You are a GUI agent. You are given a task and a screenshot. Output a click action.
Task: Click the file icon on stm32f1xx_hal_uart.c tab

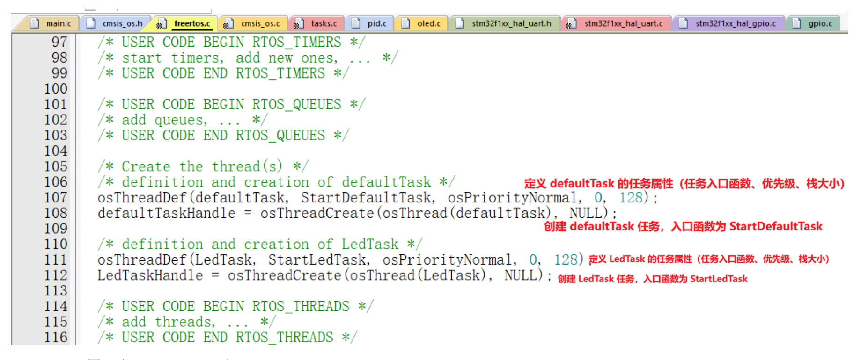point(571,23)
